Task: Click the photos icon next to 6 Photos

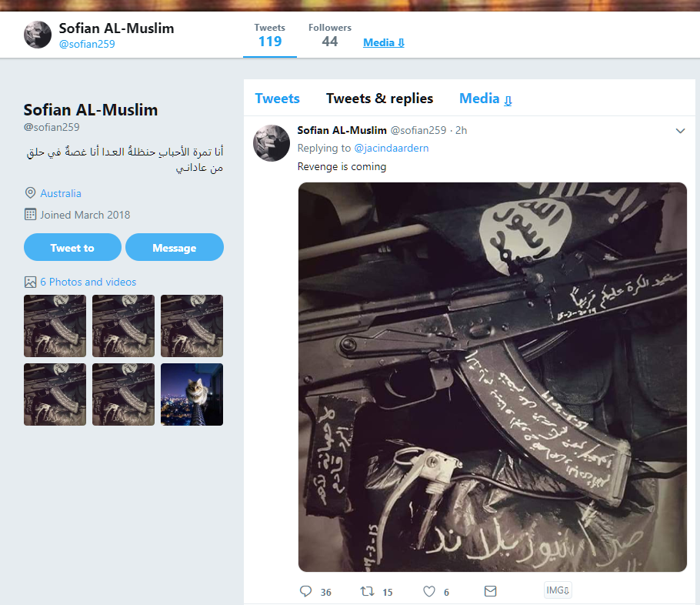Action: tap(30, 282)
